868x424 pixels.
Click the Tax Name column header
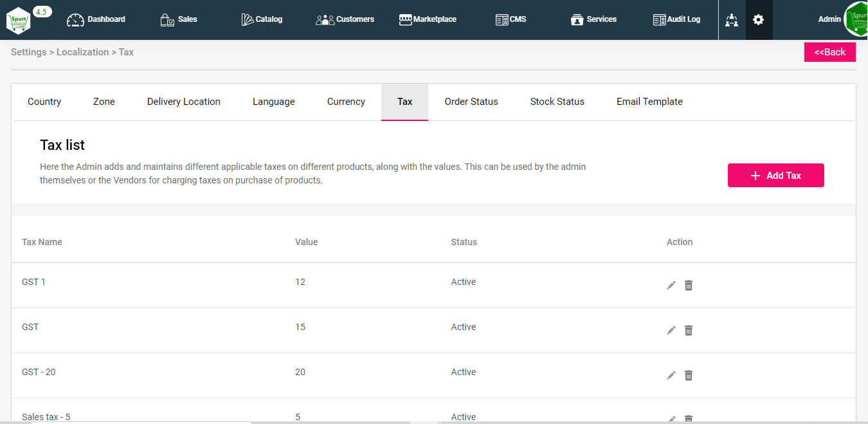42,242
